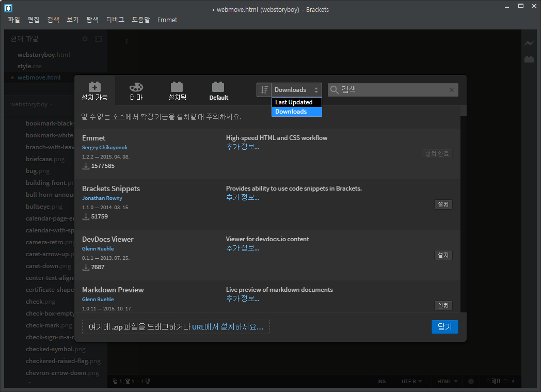
Task: Toggle the 스페이스 indentation label
Action: (x=497, y=381)
